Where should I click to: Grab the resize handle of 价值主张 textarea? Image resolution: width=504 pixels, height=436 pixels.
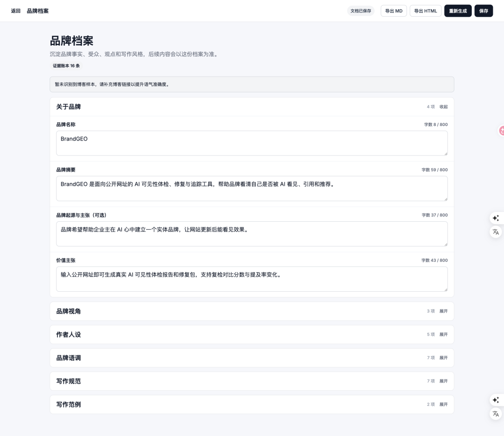tap(446, 290)
